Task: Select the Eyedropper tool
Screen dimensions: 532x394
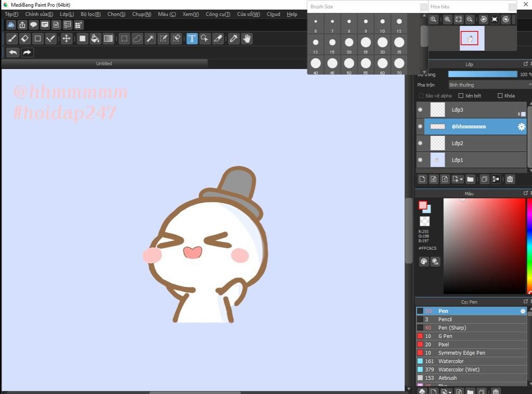Action: point(233,38)
